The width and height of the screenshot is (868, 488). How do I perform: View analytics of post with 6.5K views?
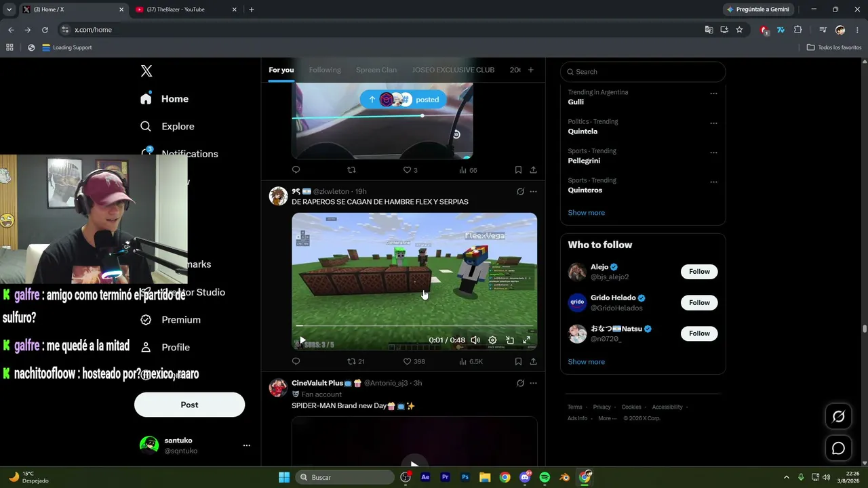471,362
